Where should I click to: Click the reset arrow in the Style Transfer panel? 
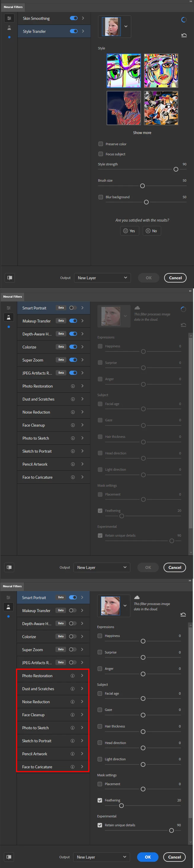point(184,35)
